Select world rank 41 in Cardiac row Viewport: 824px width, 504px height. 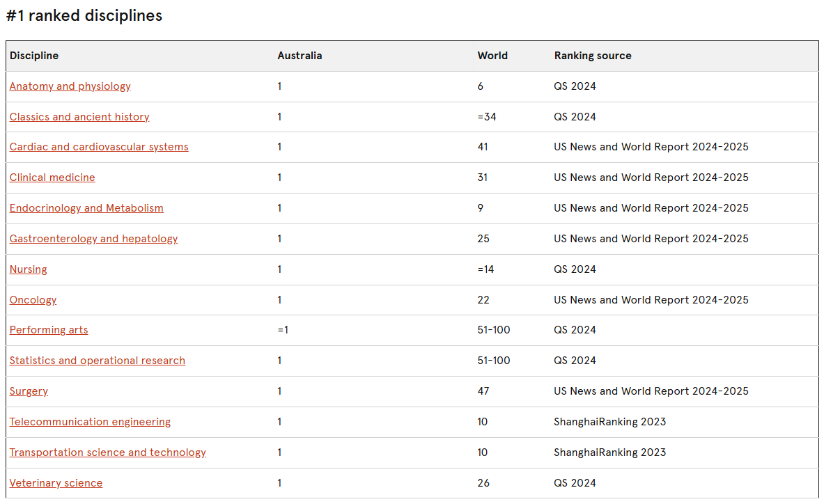coord(483,147)
